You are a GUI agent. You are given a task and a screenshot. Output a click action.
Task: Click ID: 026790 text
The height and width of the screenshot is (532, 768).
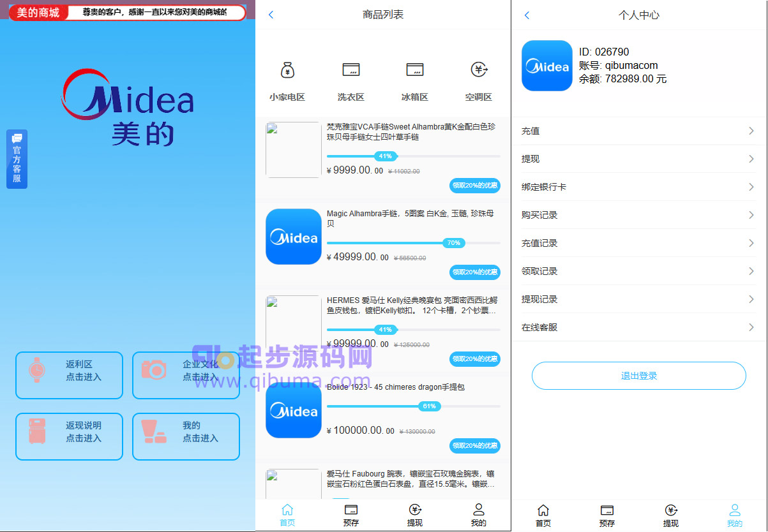tap(604, 52)
